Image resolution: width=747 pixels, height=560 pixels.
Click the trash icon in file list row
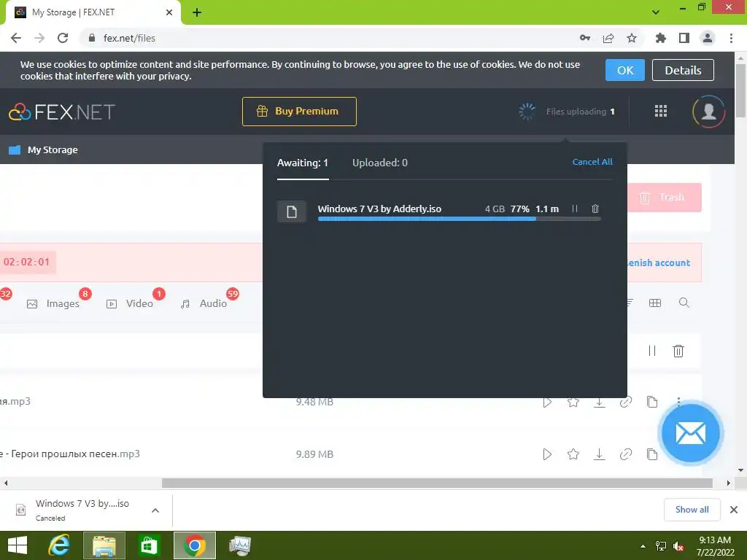click(678, 351)
